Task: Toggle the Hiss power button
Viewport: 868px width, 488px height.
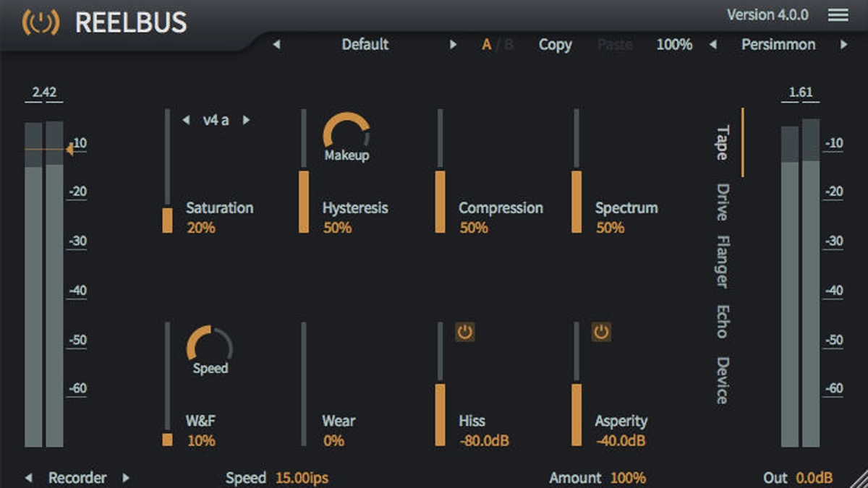Action: [464, 333]
